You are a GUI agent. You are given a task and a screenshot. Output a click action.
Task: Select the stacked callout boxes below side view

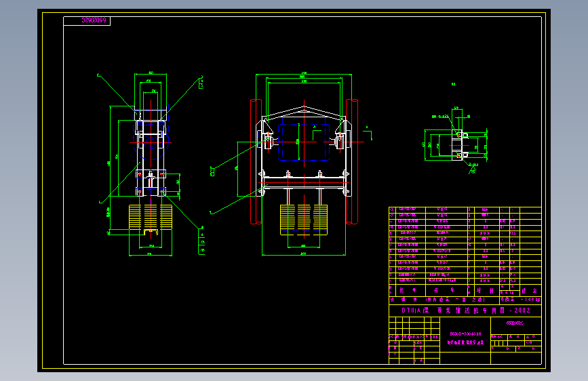201,241
